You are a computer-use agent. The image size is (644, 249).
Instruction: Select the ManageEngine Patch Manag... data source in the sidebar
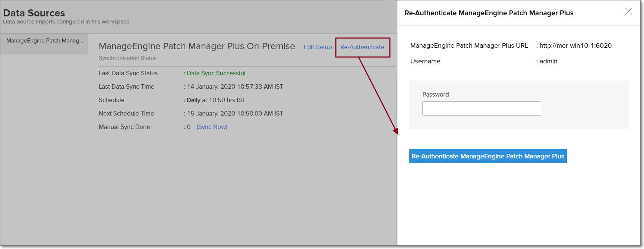click(x=44, y=41)
